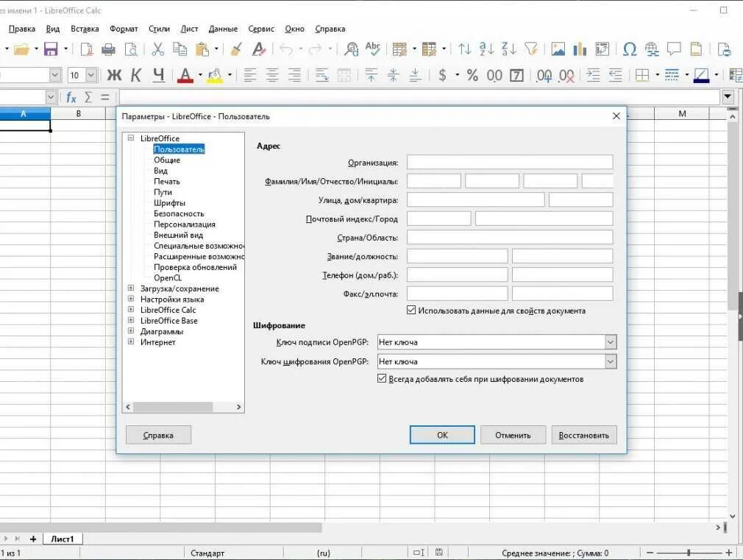Screen dimensions: 743x560
Task: Open Function Wizard fx icon
Action: pos(71,98)
